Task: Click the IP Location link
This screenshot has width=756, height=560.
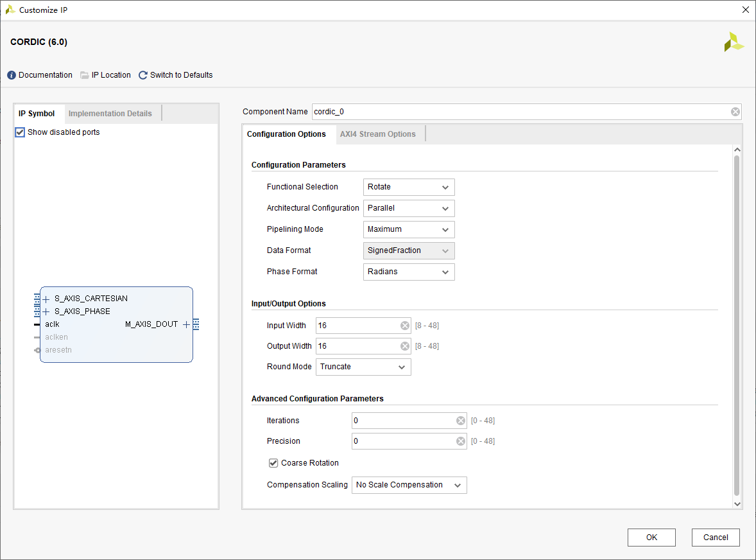Action: (111, 75)
